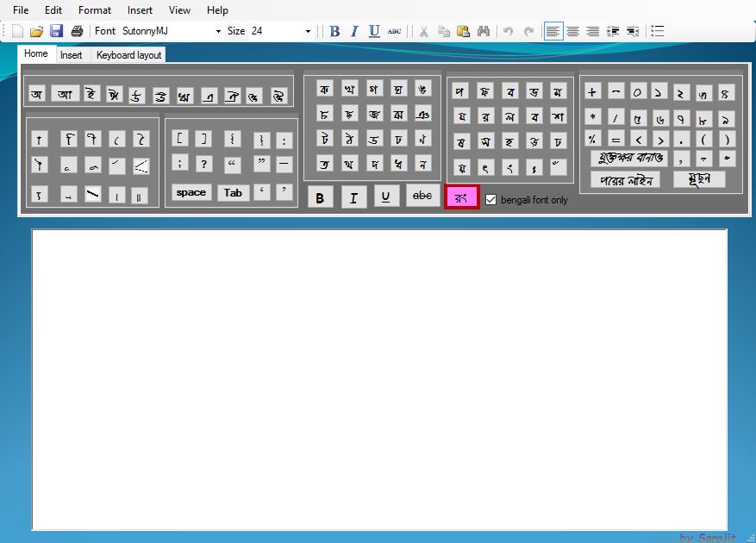Toggle bold in the top toolbar
The height and width of the screenshot is (543, 756).
click(x=334, y=31)
